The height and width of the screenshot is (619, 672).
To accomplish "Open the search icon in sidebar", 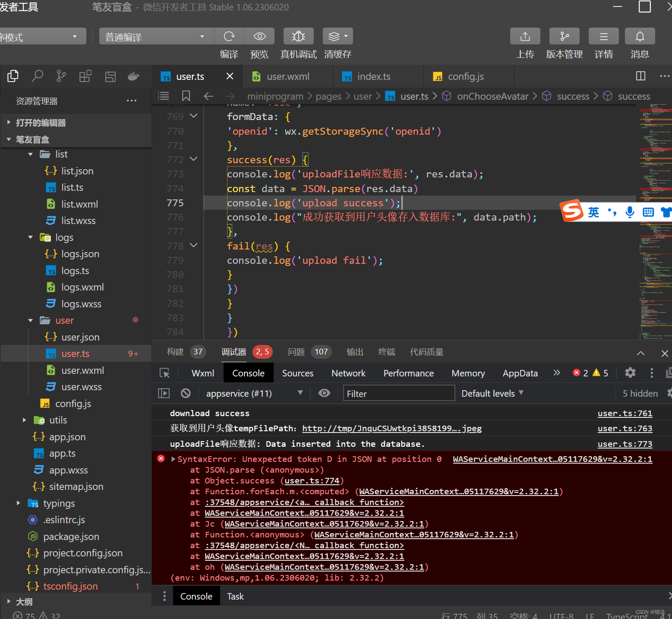I will click(38, 76).
